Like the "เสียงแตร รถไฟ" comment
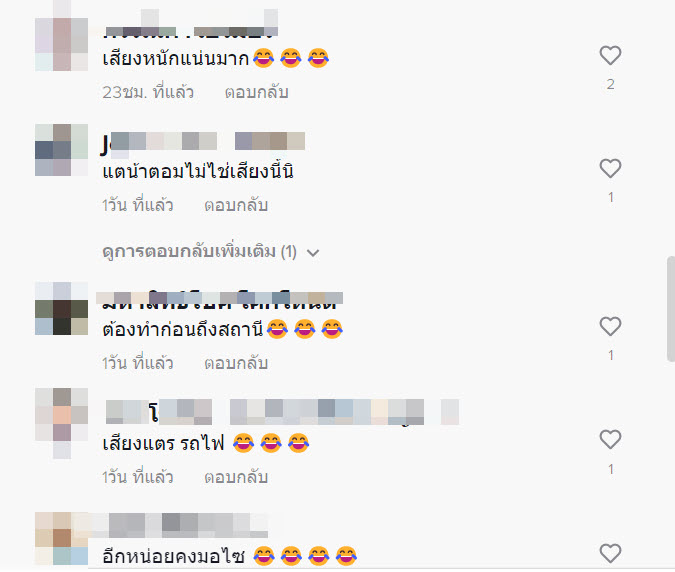Screen dimensions: 675x572 pos(610,439)
